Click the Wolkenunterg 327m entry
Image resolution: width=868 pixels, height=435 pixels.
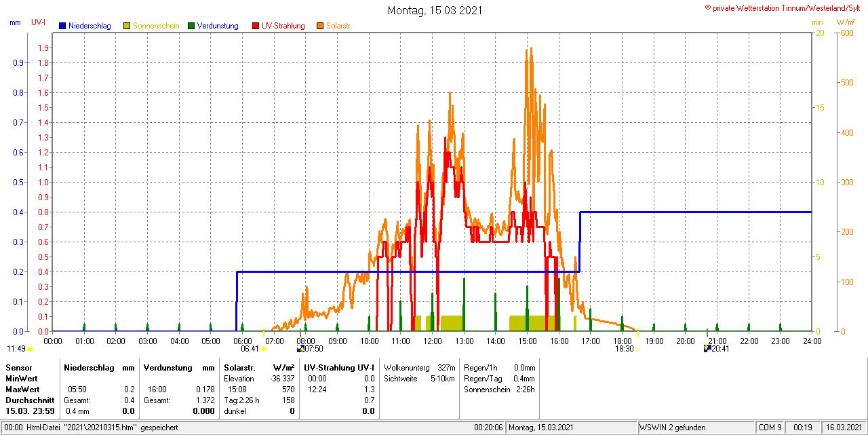point(419,367)
